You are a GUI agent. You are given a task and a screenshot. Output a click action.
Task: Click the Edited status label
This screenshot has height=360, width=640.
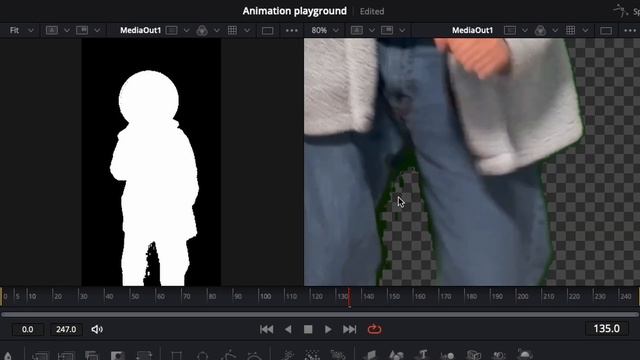coord(372,11)
